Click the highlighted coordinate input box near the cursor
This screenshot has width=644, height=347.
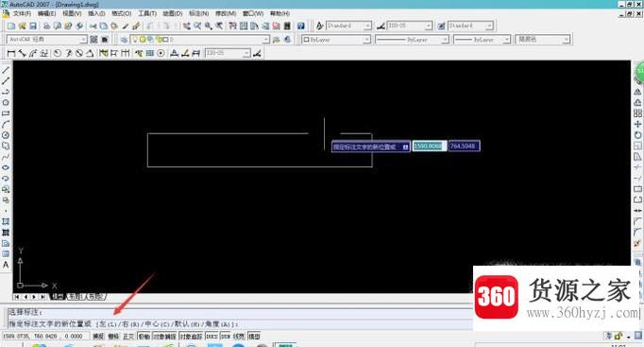430,146
